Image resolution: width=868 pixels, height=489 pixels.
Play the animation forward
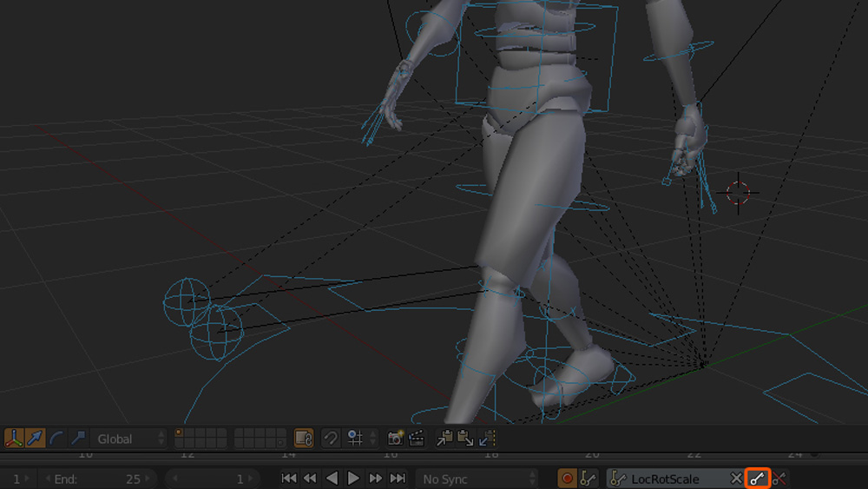click(353, 479)
